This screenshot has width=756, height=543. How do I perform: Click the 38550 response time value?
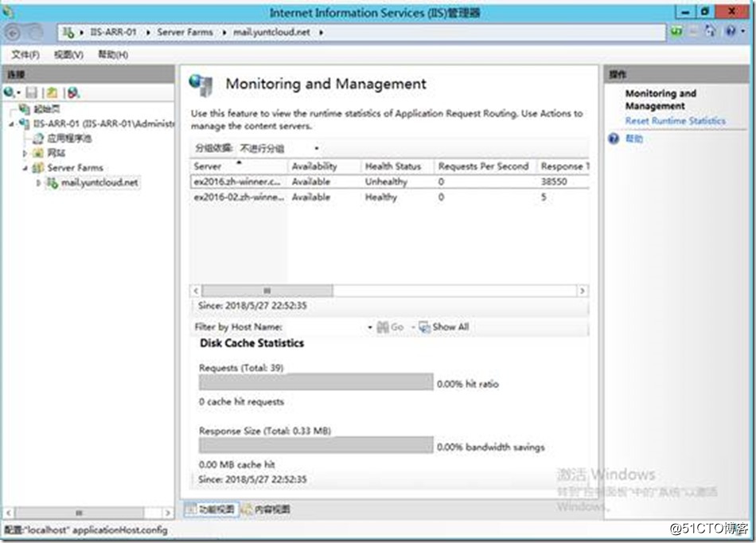pos(554,182)
